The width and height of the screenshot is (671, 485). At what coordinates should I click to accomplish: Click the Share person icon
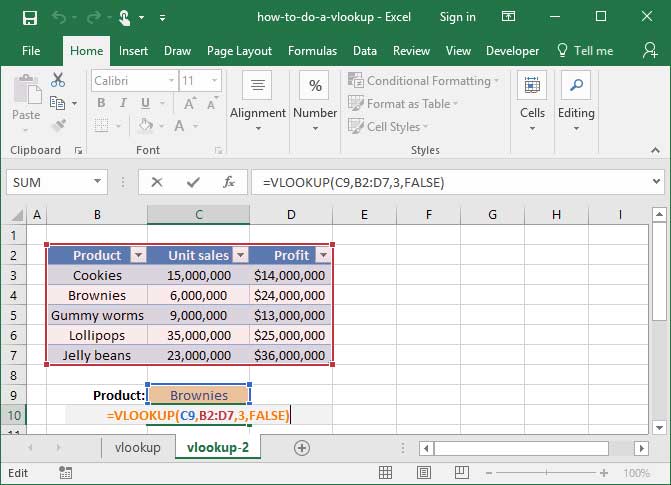pyautogui.click(x=650, y=50)
